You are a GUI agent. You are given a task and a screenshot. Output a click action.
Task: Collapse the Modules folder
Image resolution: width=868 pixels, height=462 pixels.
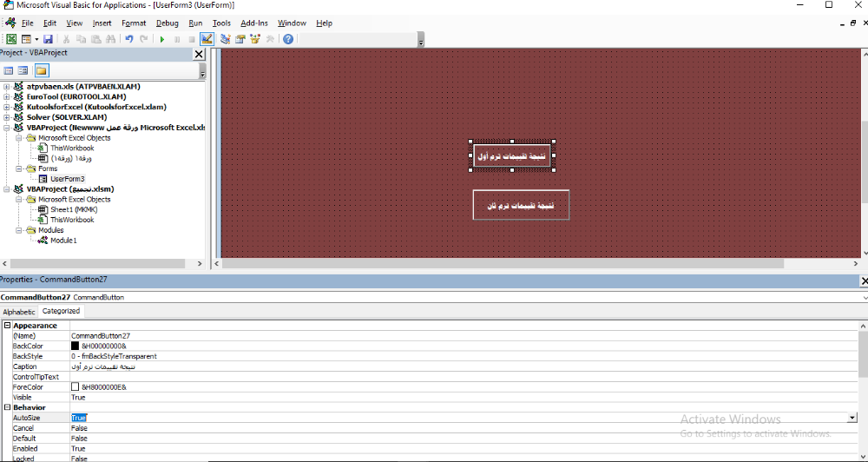click(18, 230)
